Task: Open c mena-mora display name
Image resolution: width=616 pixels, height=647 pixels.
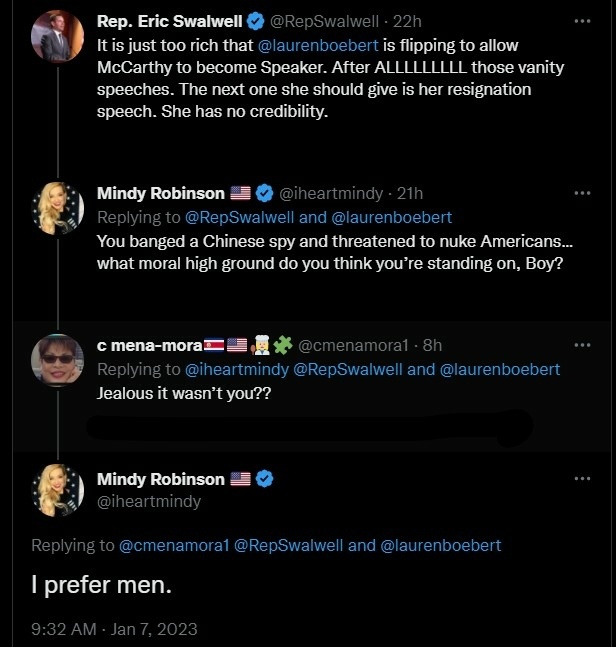Action: pos(148,345)
